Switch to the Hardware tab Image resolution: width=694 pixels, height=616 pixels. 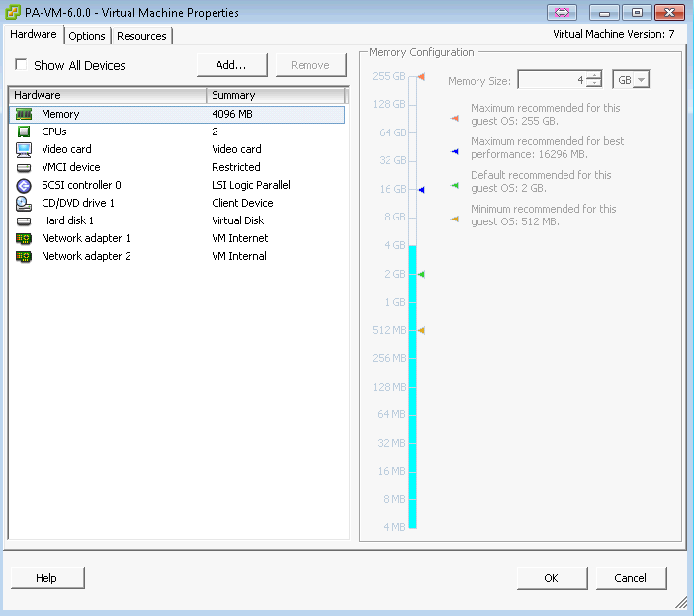click(x=34, y=34)
